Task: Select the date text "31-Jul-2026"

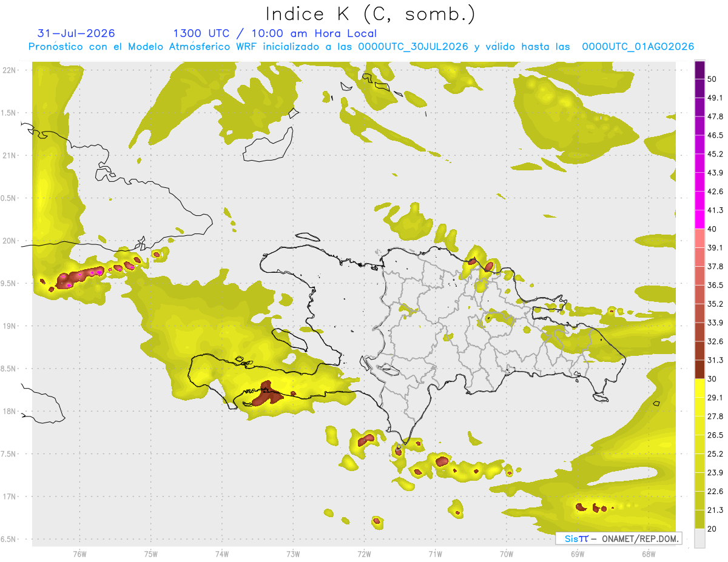Action: point(76,33)
